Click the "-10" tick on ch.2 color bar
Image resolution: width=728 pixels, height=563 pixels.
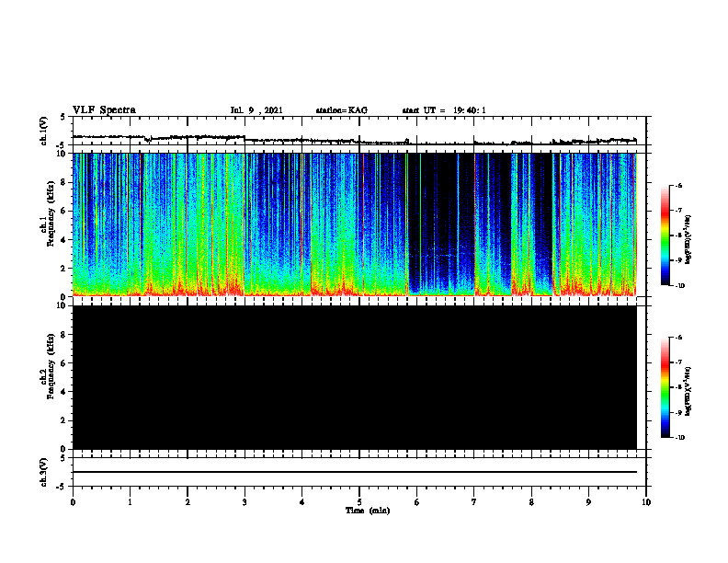(679, 438)
